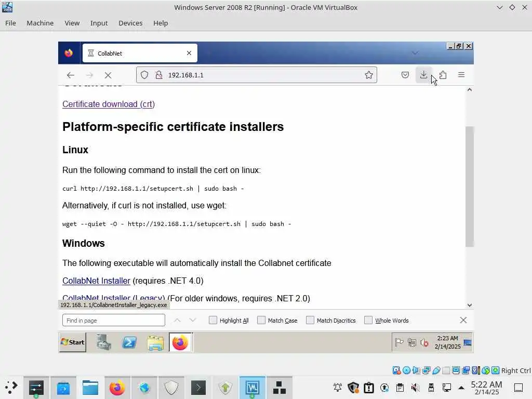Open Server Manager from Windows taskbar
Image resolution: width=532 pixels, height=399 pixels.
click(103, 342)
